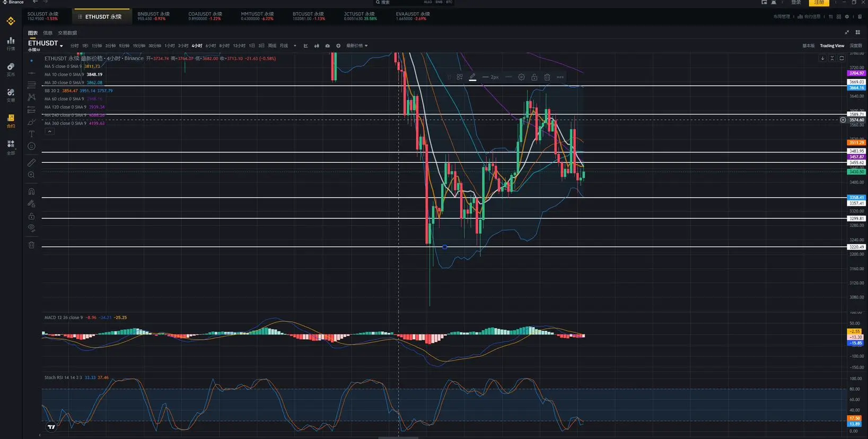Set the chart interval to 15分钟
The height and width of the screenshot is (439, 868).
139,46
